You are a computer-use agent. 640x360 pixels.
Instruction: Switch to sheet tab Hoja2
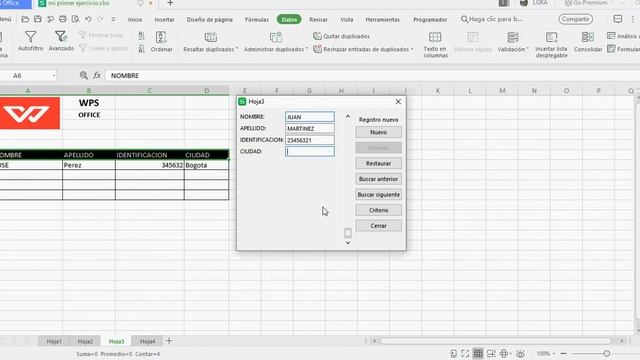[x=85, y=341]
